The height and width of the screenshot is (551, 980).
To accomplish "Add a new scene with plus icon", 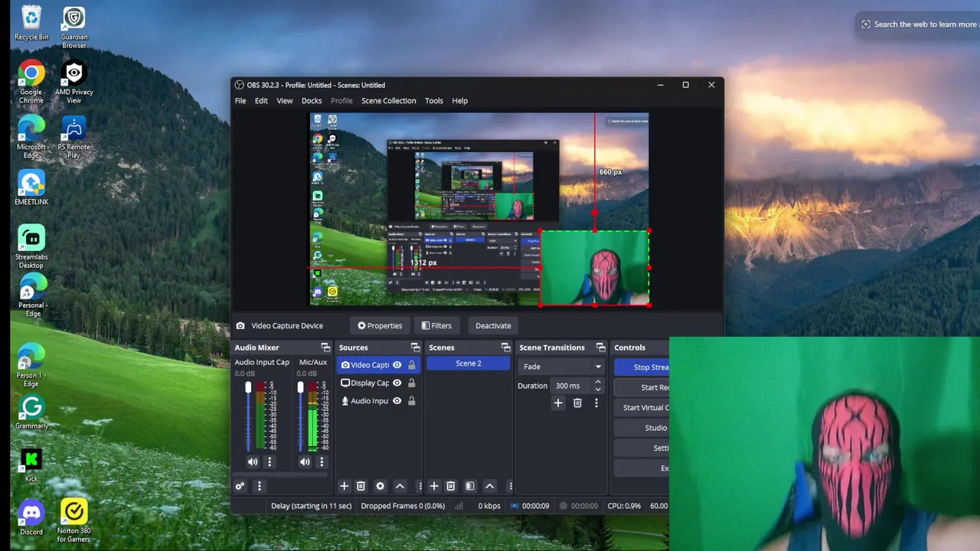I will 434,486.
